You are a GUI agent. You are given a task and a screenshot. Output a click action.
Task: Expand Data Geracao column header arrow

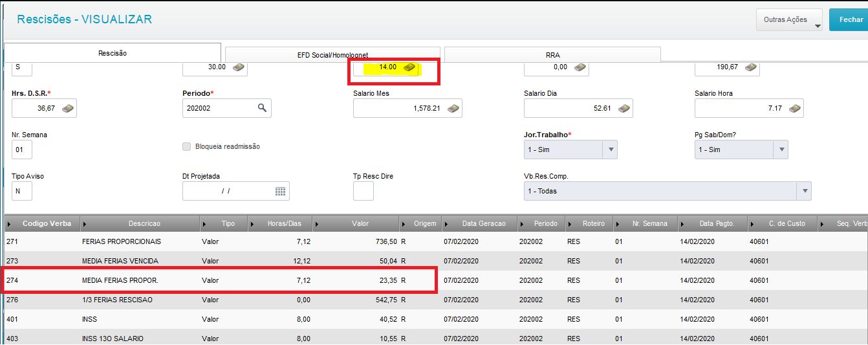click(448, 224)
